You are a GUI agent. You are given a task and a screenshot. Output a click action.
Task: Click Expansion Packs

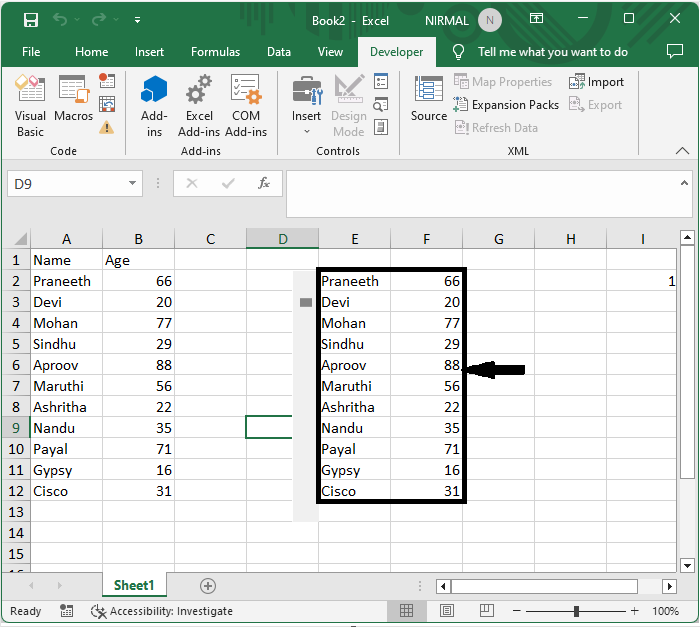(x=506, y=104)
